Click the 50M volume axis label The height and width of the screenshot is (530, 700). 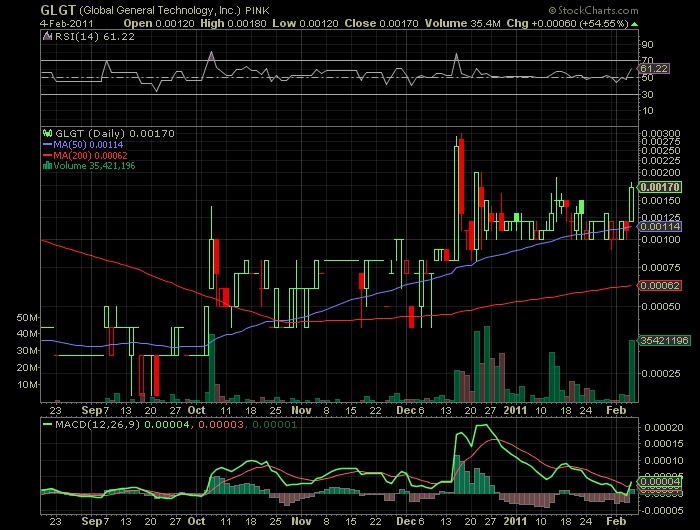27,317
